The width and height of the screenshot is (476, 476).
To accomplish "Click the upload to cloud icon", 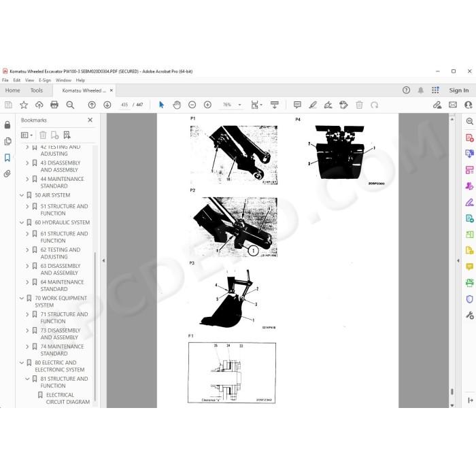I will [x=39, y=105].
